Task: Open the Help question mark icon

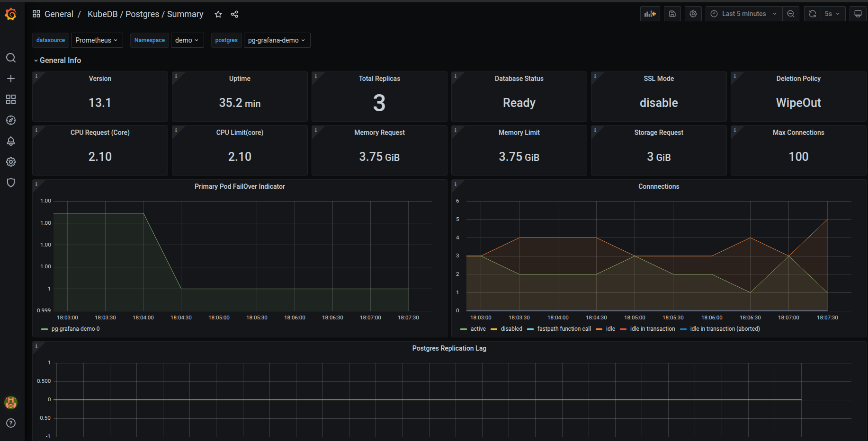Action: click(x=11, y=423)
